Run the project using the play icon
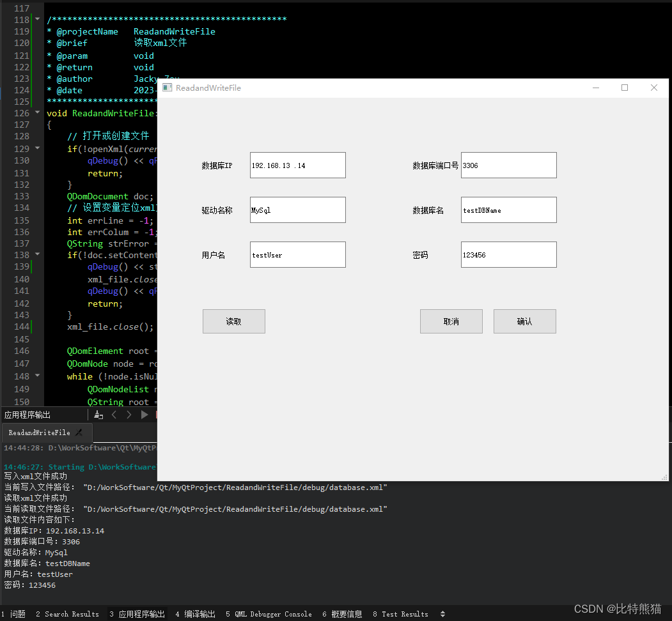 (145, 414)
